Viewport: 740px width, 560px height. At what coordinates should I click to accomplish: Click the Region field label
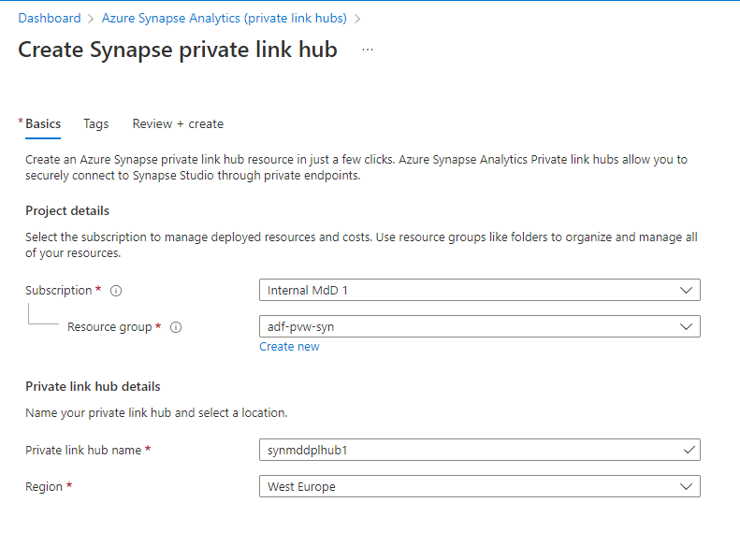coord(44,486)
